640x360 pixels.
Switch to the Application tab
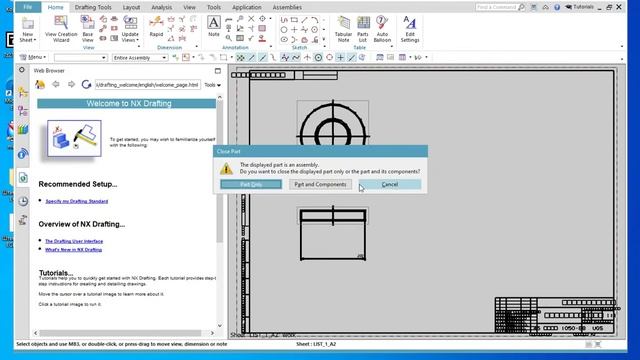pyautogui.click(x=247, y=7)
